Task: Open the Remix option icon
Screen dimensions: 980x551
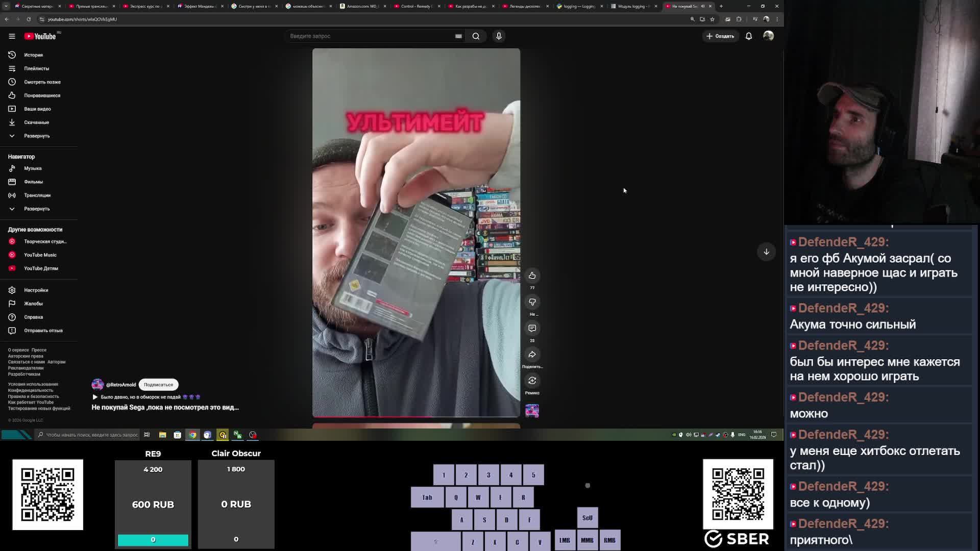Action: click(532, 381)
